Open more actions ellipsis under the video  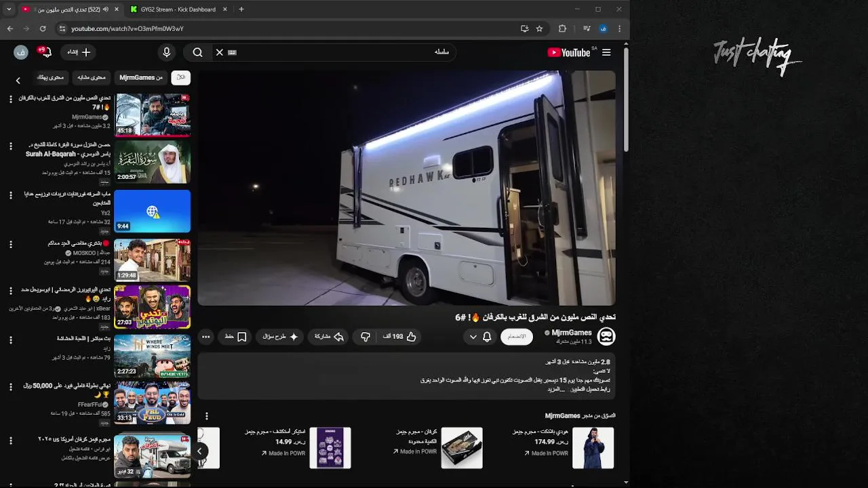[206, 336]
